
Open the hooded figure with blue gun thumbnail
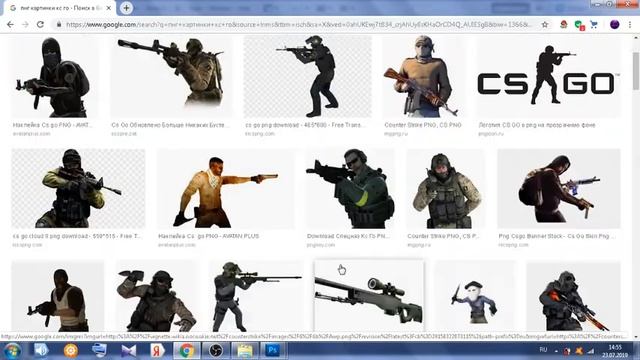coord(559,189)
